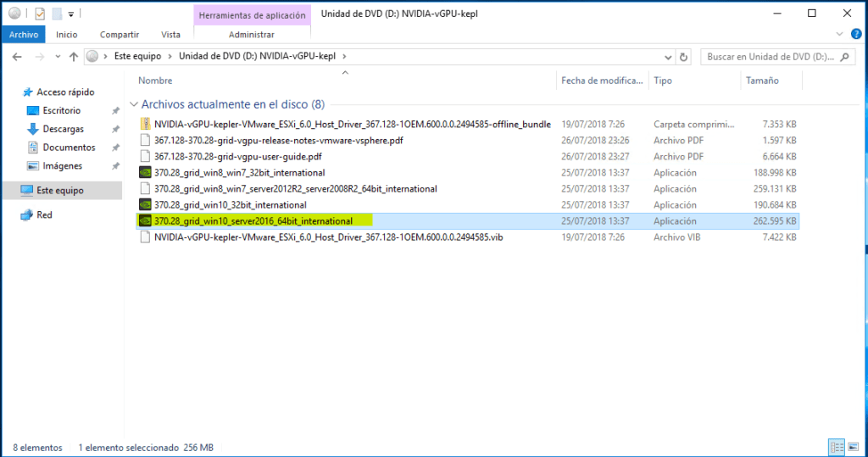Viewport: 868px width, 457px height.
Task: Refresh the folder with the refresh icon
Action: (x=684, y=57)
